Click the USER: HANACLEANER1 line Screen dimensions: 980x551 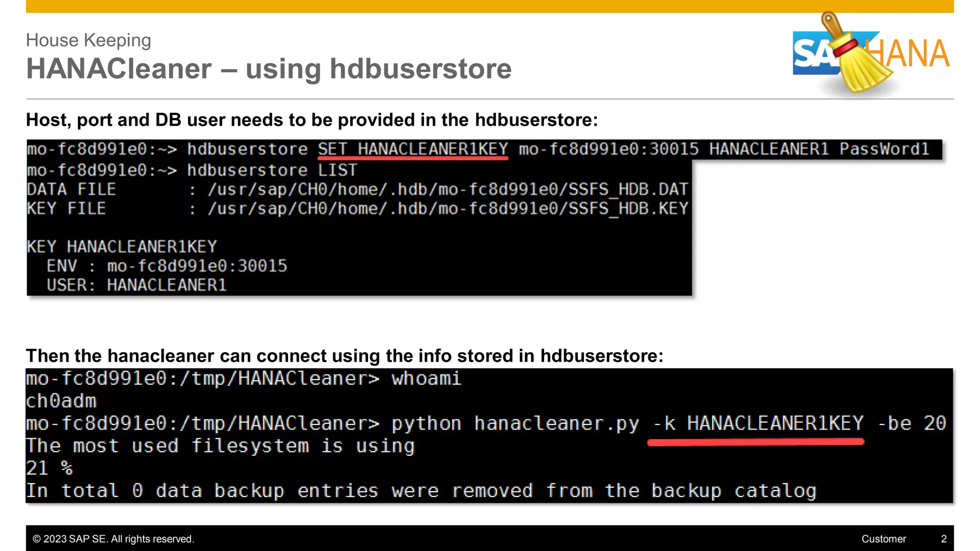click(x=136, y=285)
